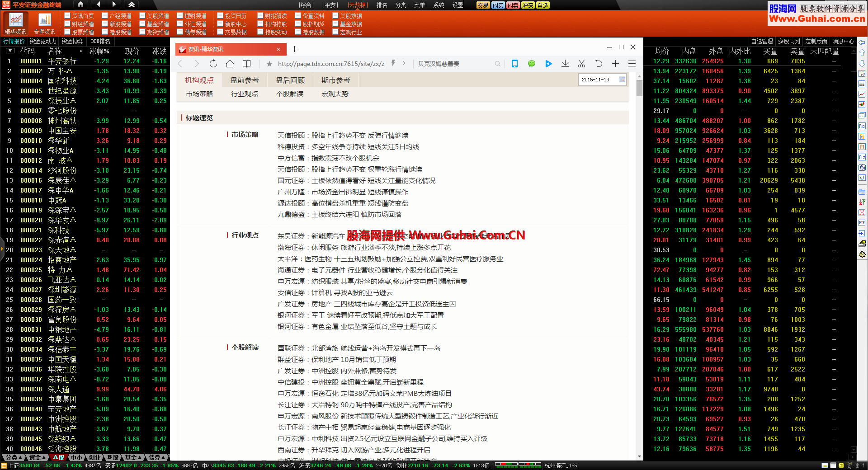Click the down arrow icon in right sidebar

pos(862,63)
